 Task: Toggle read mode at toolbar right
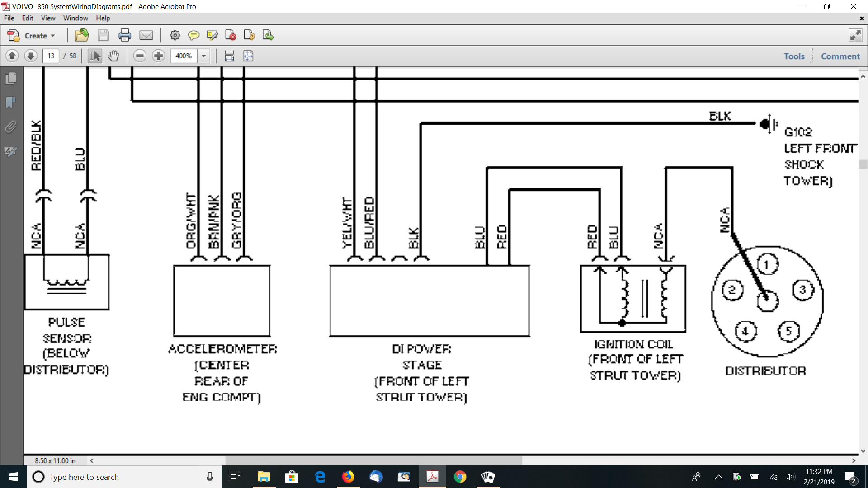[x=855, y=35]
